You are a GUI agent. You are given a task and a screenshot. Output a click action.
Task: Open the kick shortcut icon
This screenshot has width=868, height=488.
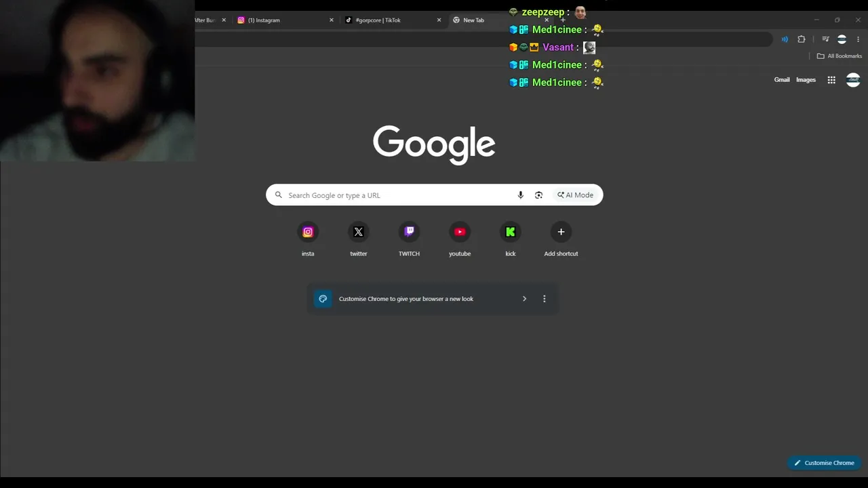tap(511, 232)
